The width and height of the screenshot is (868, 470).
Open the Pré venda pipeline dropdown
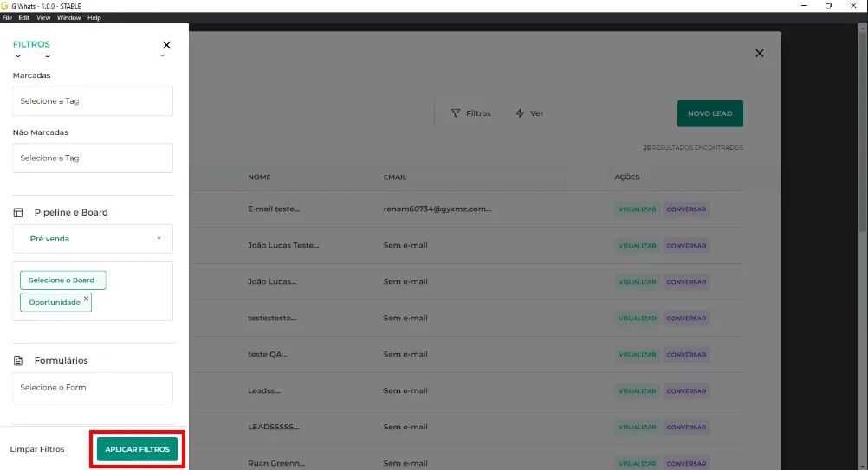(93, 239)
